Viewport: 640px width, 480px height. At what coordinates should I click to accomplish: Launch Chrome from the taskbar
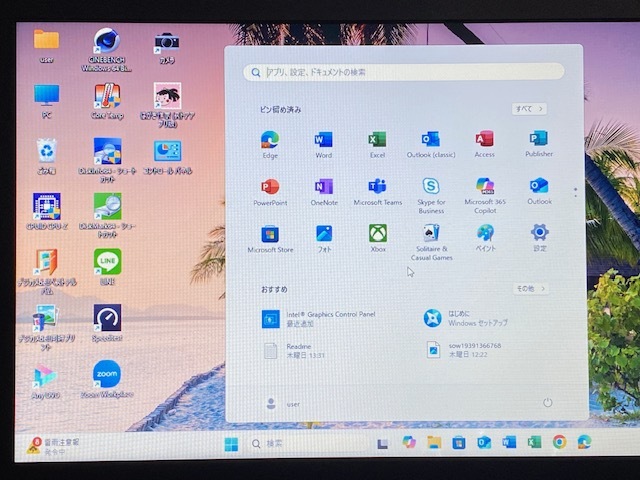tap(560, 442)
